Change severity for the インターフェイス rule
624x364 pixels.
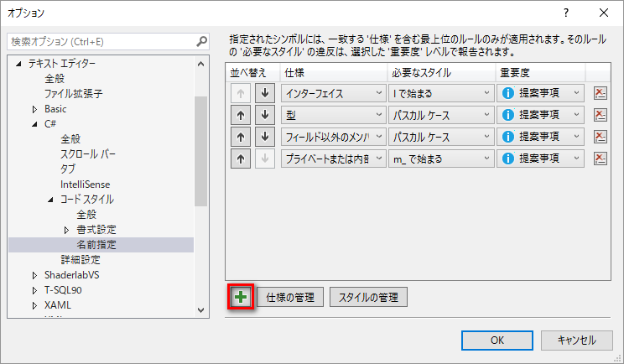tap(540, 93)
